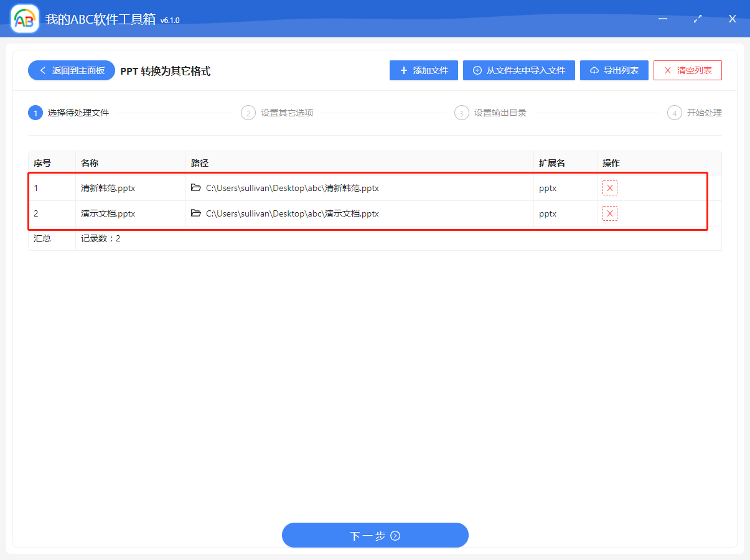Image resolution: width=750 pixels, height=560 pixels.
Task: Remove 清新韩范.pptx using its red X icon
Action: 609,187
